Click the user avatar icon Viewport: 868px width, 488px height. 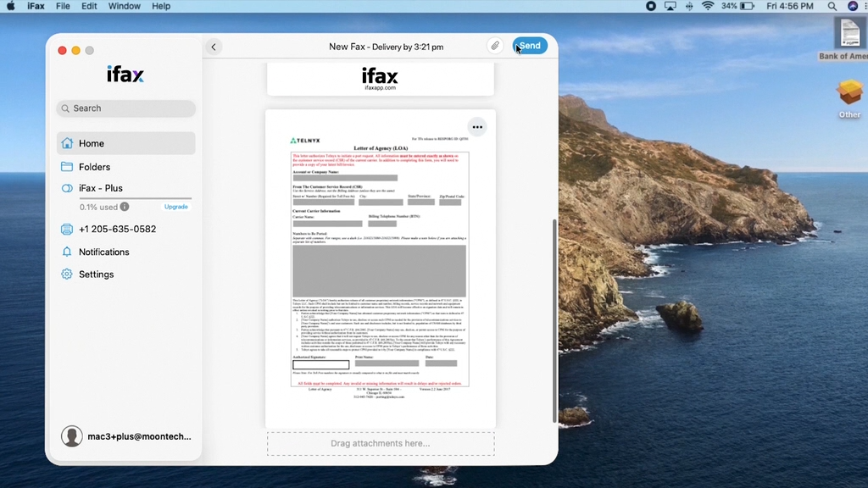pyautogui.click(x=71, y=436)
